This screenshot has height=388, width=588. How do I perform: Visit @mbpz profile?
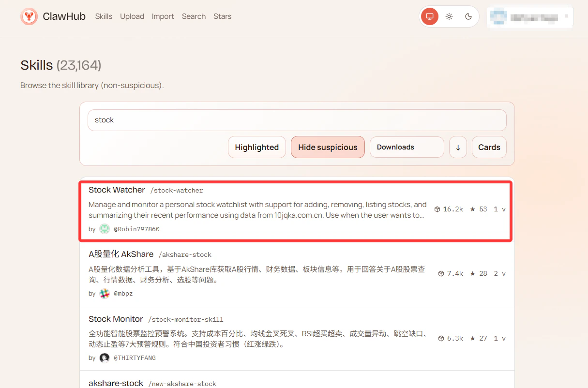tap(123, 294)
